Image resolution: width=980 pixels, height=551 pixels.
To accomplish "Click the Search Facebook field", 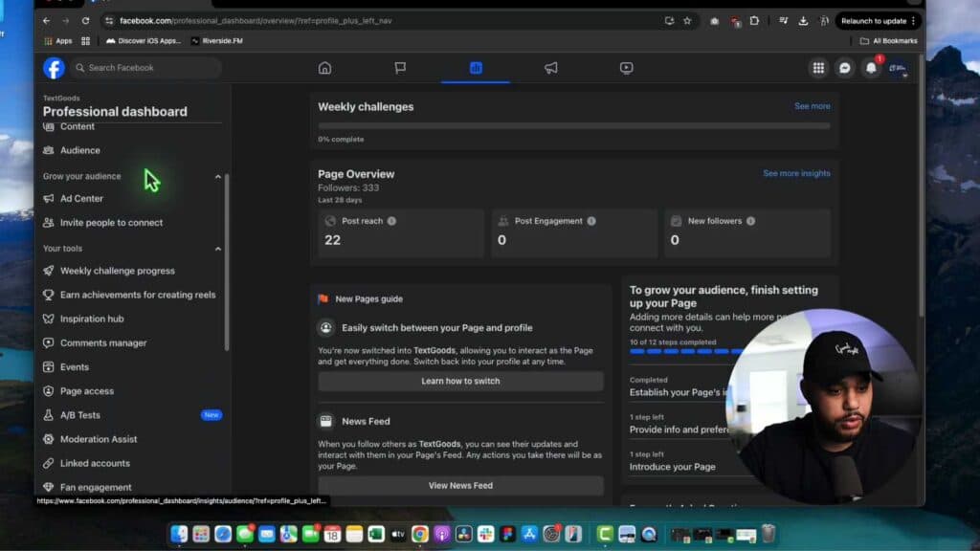I will 146,68.
